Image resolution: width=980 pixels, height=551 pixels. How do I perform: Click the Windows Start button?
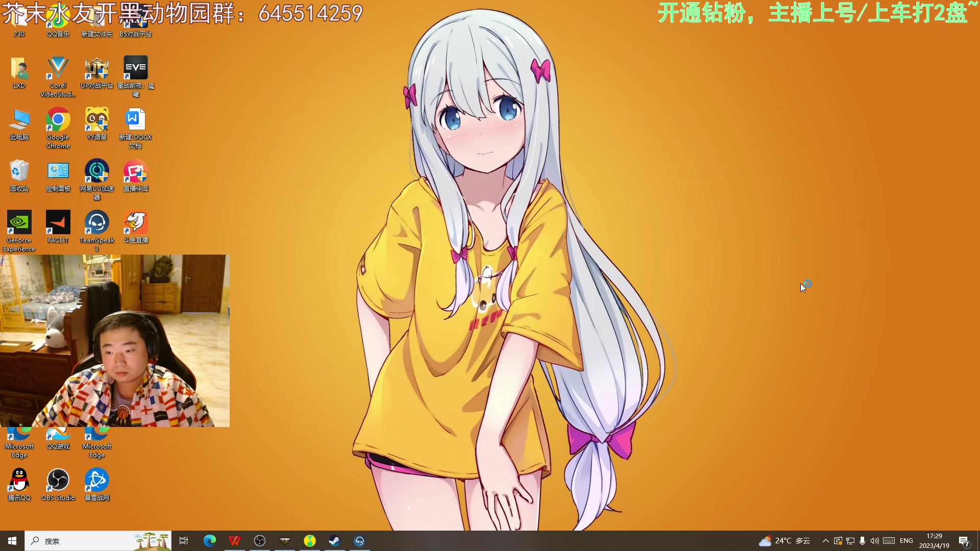tap(12, 541)
